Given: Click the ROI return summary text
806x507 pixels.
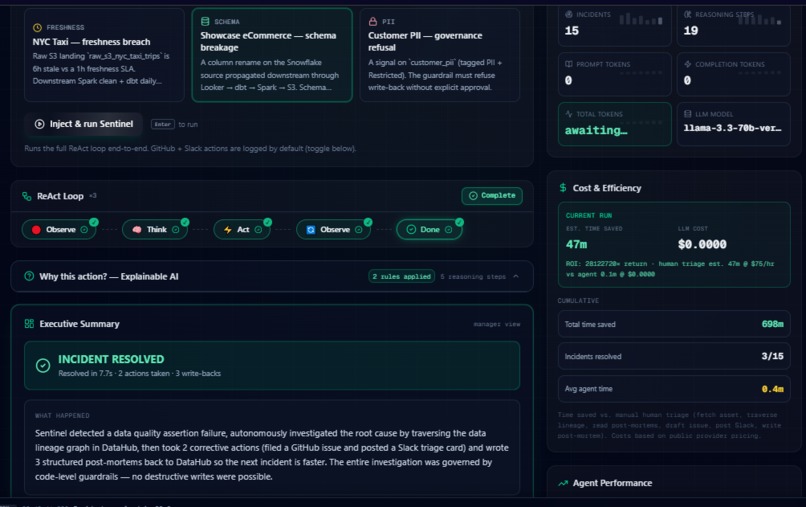Looking at the screenshot, I should 670,269.
